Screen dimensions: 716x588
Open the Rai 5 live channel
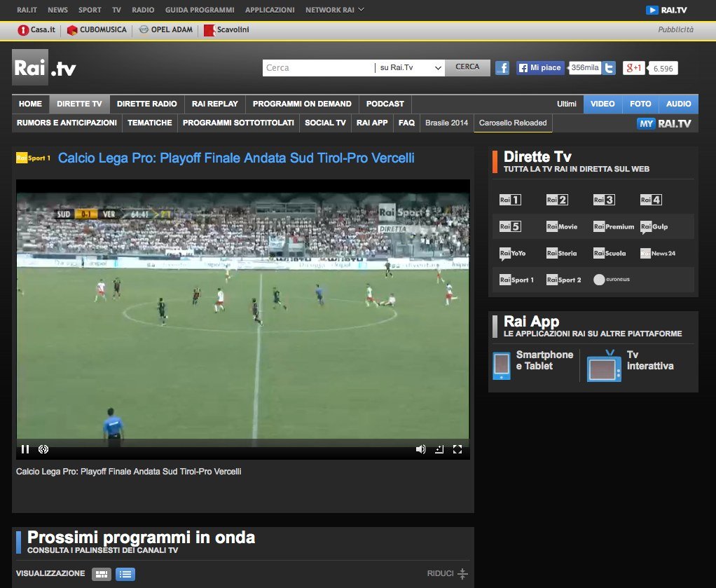(510, 226)
